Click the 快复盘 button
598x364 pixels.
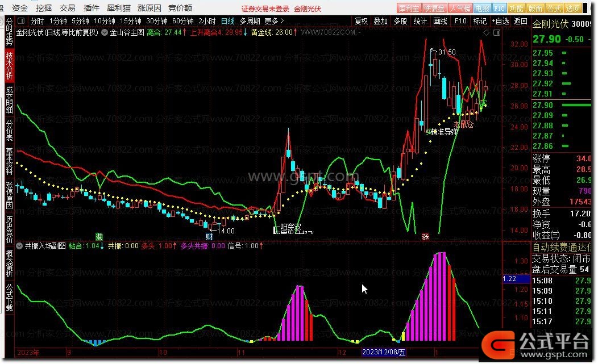tap(434, 8)
